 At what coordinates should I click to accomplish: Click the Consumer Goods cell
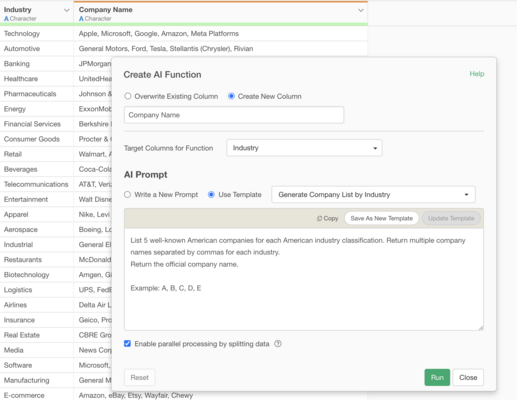coord(37,139)
